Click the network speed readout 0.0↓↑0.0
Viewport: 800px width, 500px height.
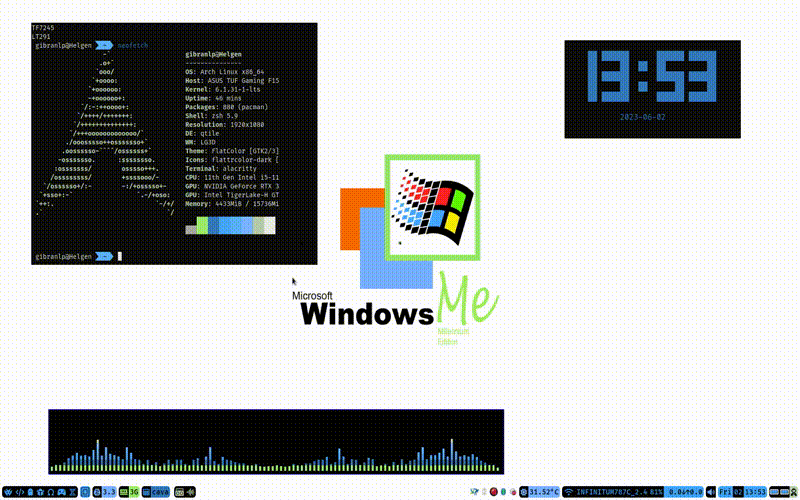click(685, 492)
